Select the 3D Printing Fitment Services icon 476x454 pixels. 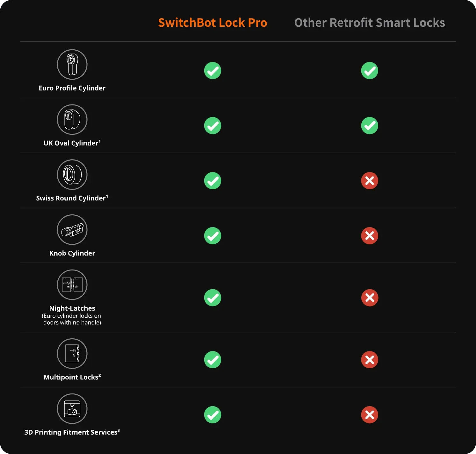point(72,409)
